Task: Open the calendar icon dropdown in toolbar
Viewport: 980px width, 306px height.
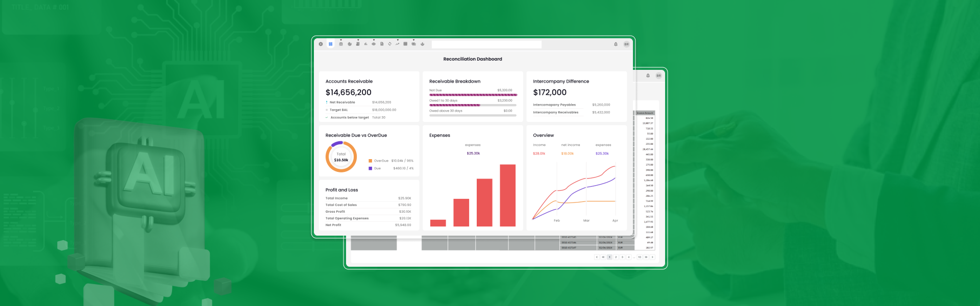Action: pyautogui.click(x=341, y=44)
